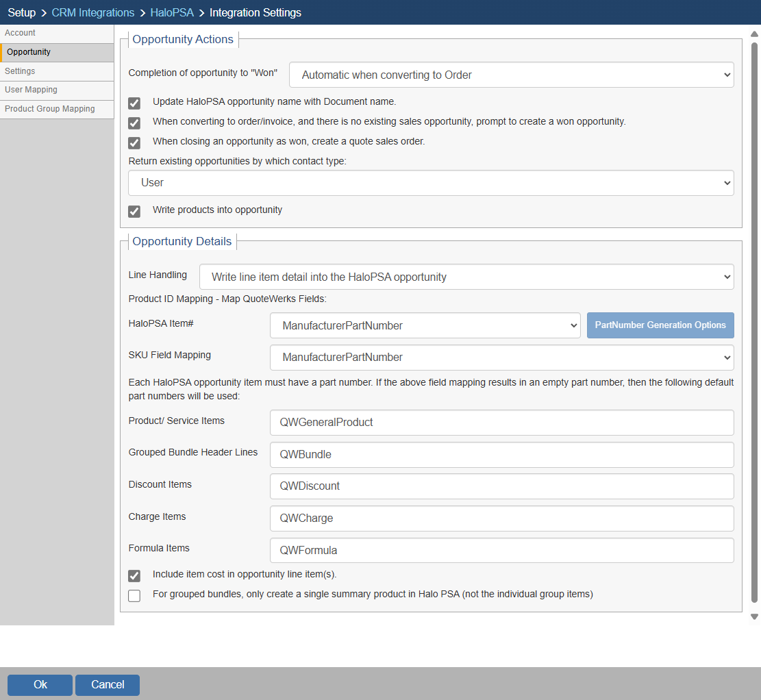Uncheck 'create a quote sales order' option
Screen dimensions: 761x700
point(134,142)
